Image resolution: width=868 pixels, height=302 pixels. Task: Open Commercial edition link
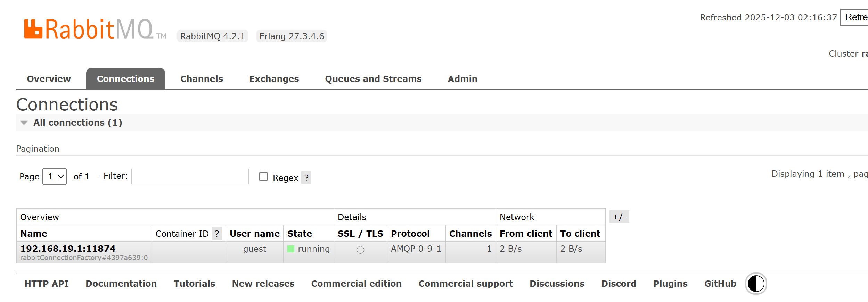[x=356, y=284]
